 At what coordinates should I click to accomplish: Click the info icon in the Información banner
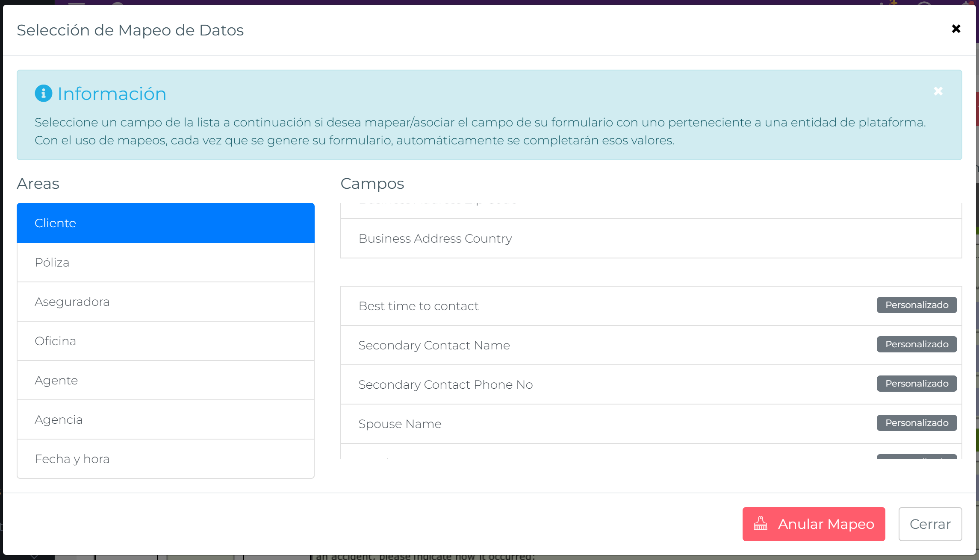(x=43, y=93)
